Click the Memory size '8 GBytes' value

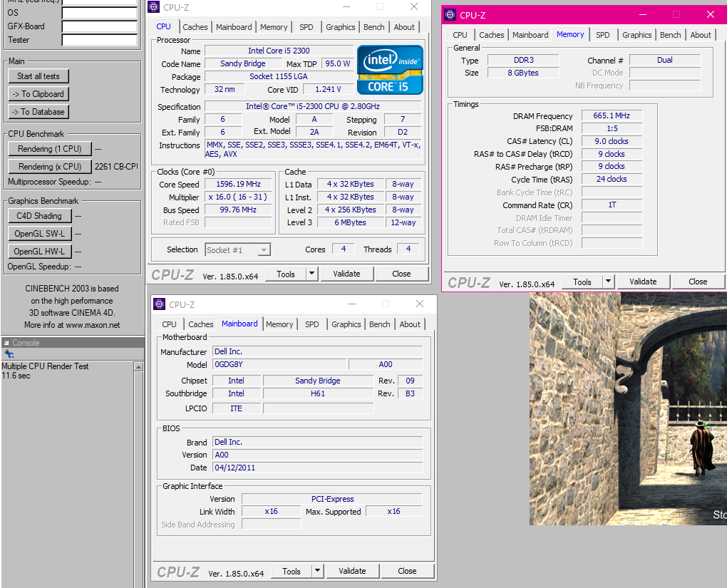pyautogui.click(x=523, y=73)
